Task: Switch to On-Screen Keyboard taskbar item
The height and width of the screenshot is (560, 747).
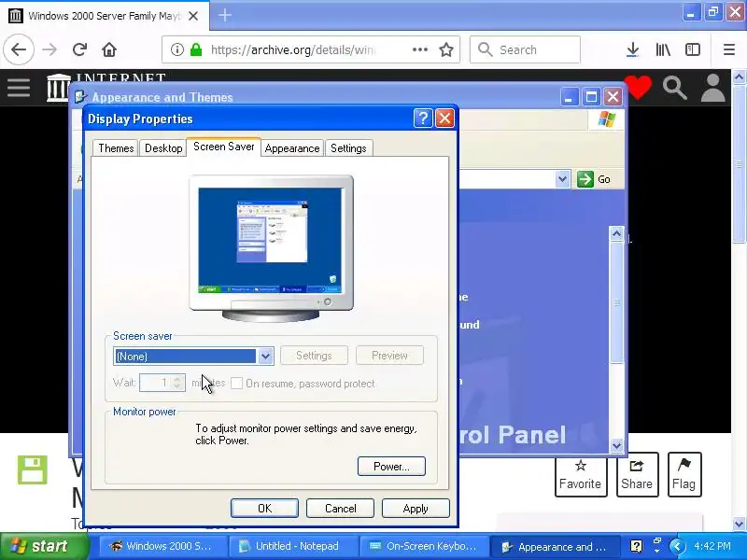Action: click(x=423, y=546)
